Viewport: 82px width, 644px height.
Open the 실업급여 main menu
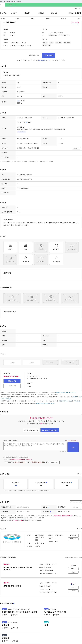[x=41, y=13]
